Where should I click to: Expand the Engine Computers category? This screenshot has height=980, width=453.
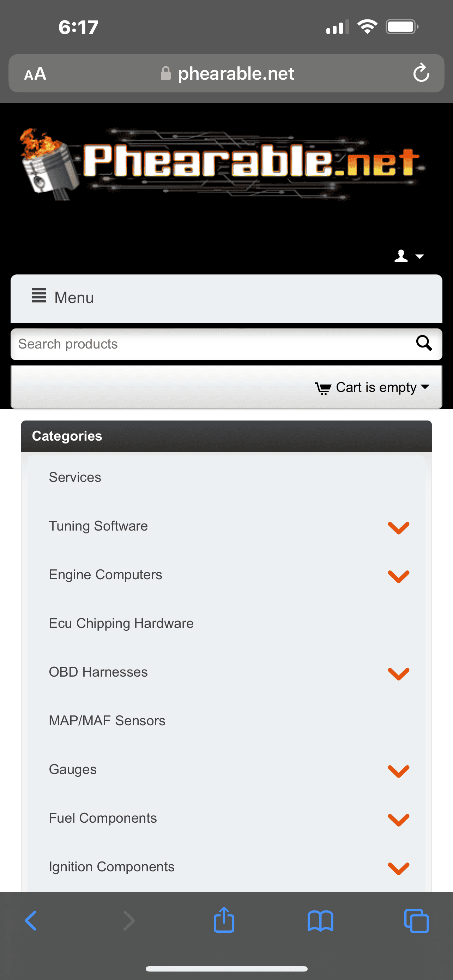point(398,576)
